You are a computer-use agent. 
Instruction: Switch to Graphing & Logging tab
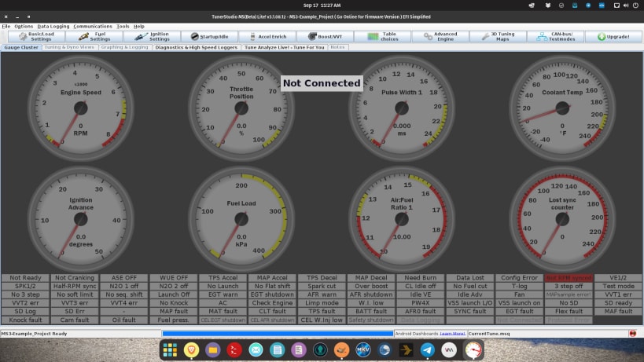[x=124, y=47]
